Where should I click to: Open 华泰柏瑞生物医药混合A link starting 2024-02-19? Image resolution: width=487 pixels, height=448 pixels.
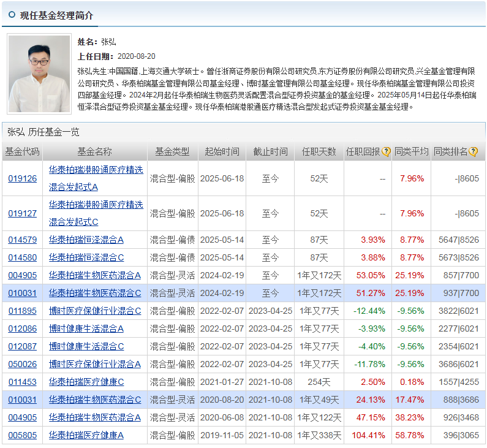click(95, 275)
